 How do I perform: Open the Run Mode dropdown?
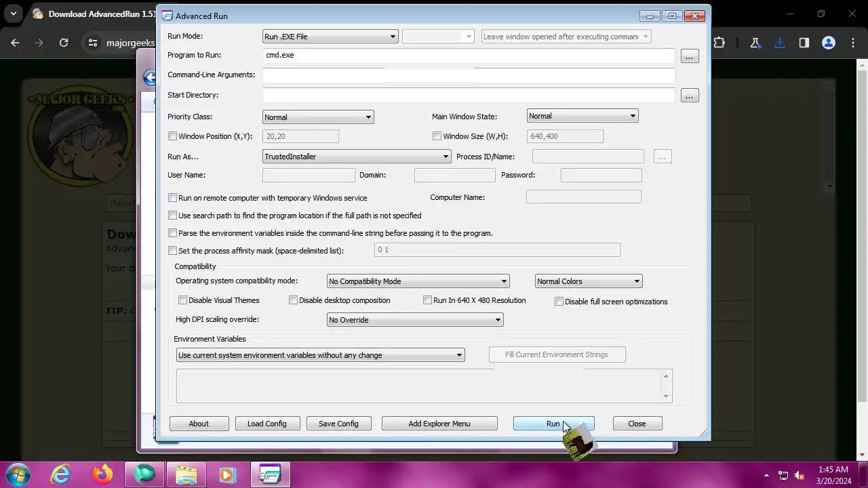coord(330,37)
